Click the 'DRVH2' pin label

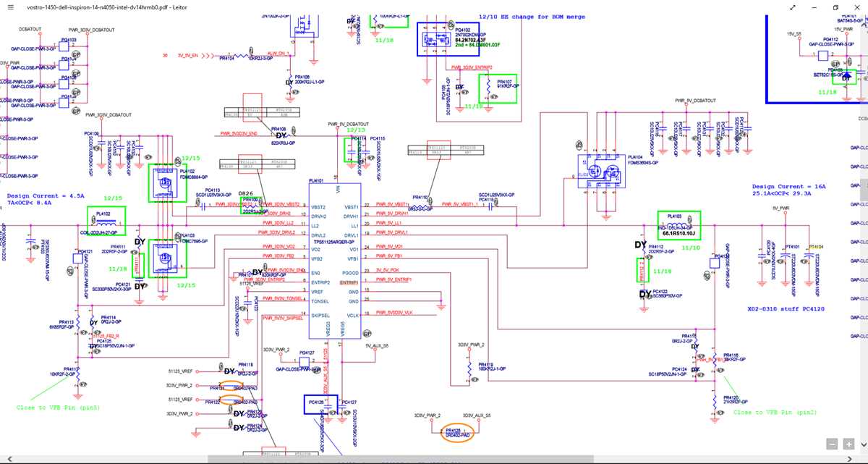319,216
